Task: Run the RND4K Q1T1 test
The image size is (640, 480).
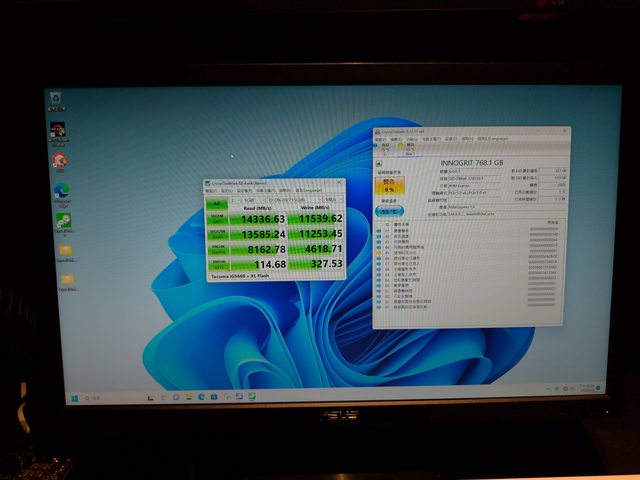Action: [217, 264]
